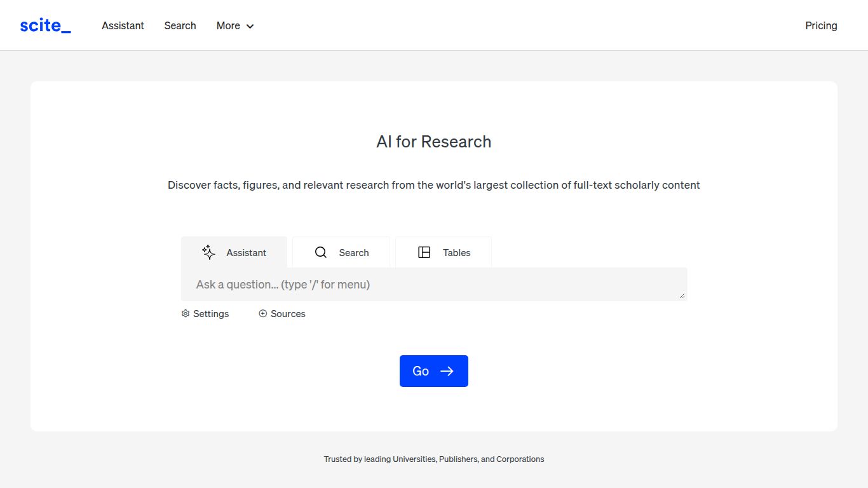Go to the Pricing page
Viewport: 868px width, 488px height.
coord(821,25)
